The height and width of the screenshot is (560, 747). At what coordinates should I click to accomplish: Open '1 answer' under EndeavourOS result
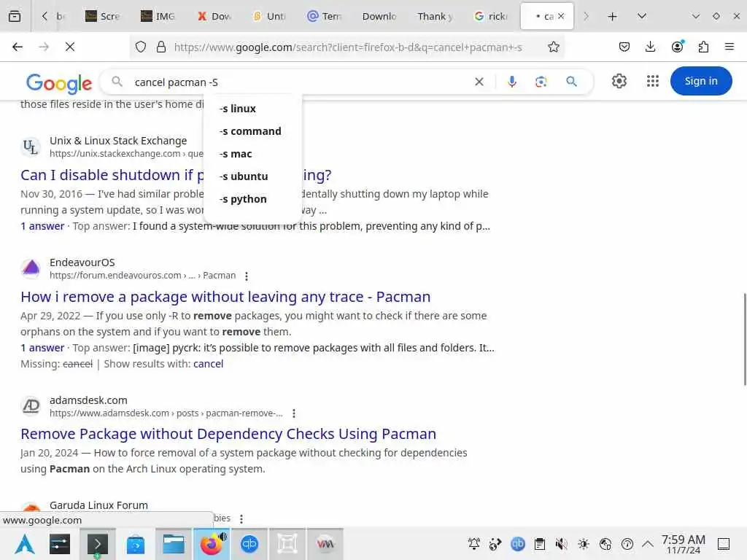[42, 348]
